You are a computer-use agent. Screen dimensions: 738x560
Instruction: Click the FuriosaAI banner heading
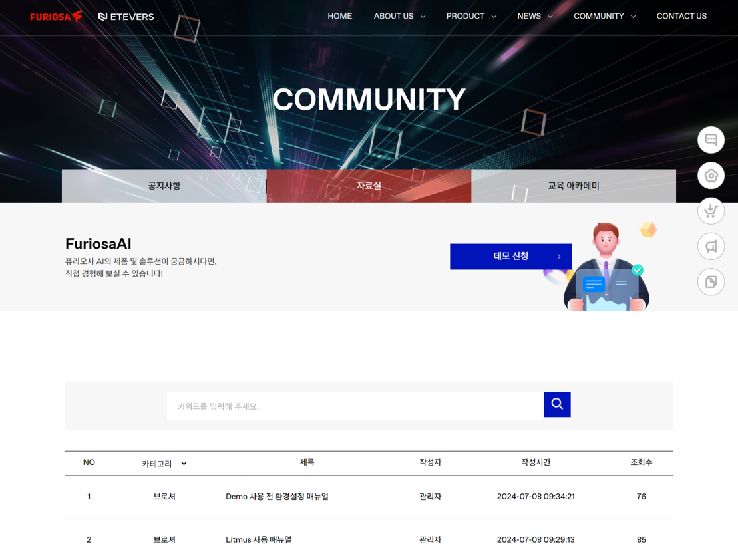(x=98, y=244)
